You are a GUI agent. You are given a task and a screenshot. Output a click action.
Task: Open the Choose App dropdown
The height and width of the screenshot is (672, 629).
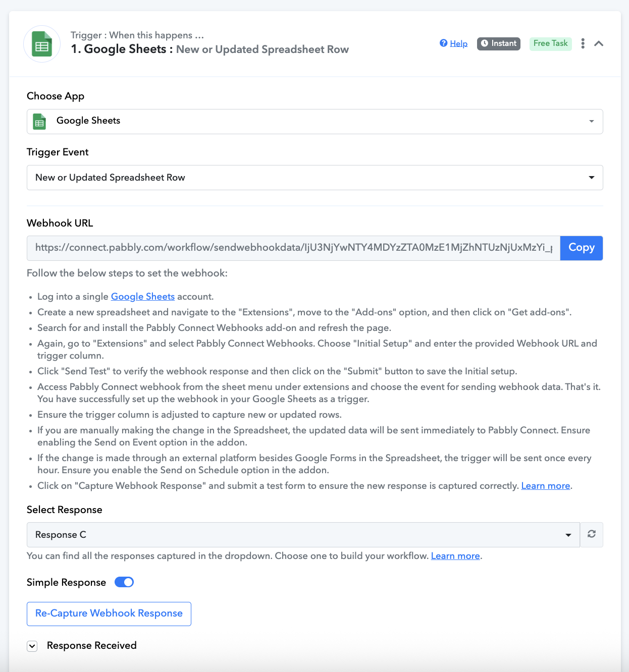[315, 122]
